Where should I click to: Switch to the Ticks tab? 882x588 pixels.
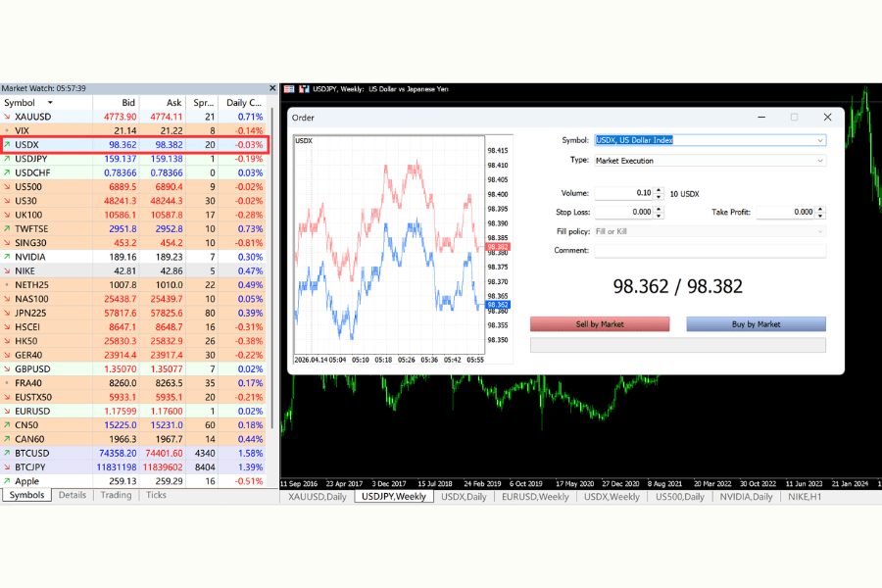point(156,495)
